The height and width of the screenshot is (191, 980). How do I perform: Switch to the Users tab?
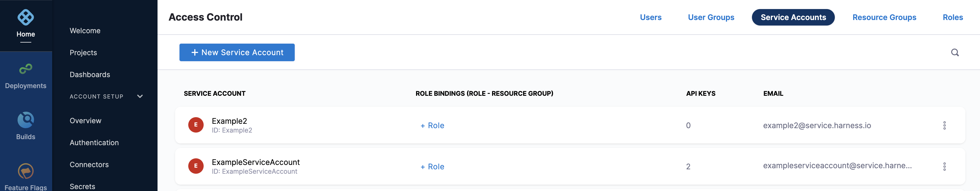point(651,18)
